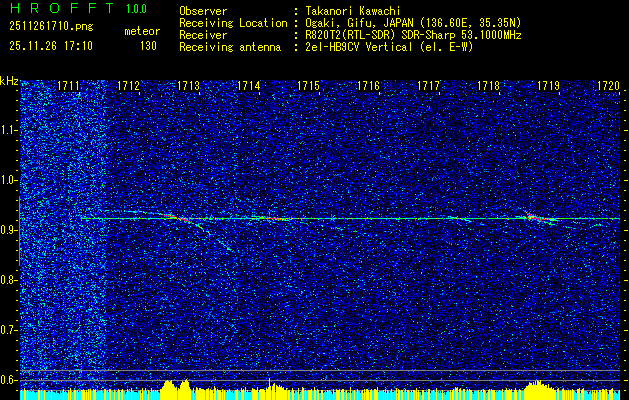The width and height of the screenshot is (629, 400).
Task: Click the 1.0 kHz frequency label
Action: point(7,180)
